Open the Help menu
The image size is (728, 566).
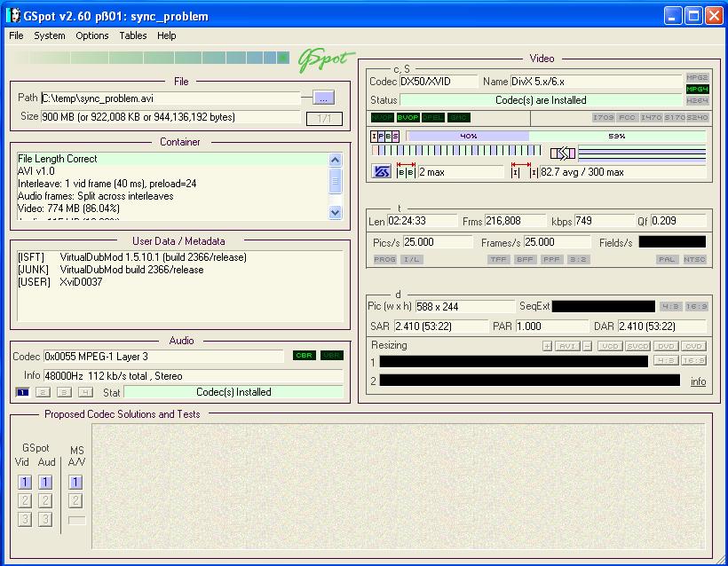166,35
